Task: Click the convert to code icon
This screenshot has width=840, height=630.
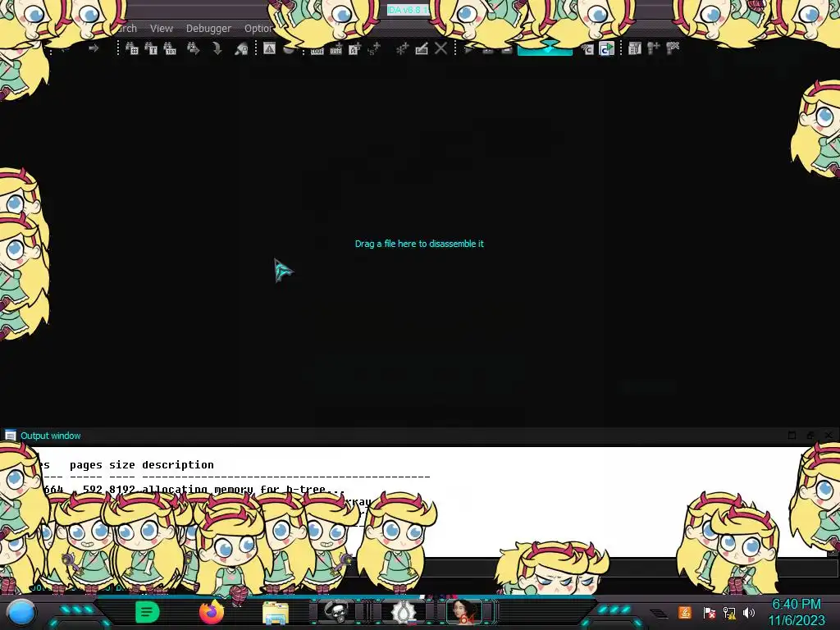Action: [317, 50]
